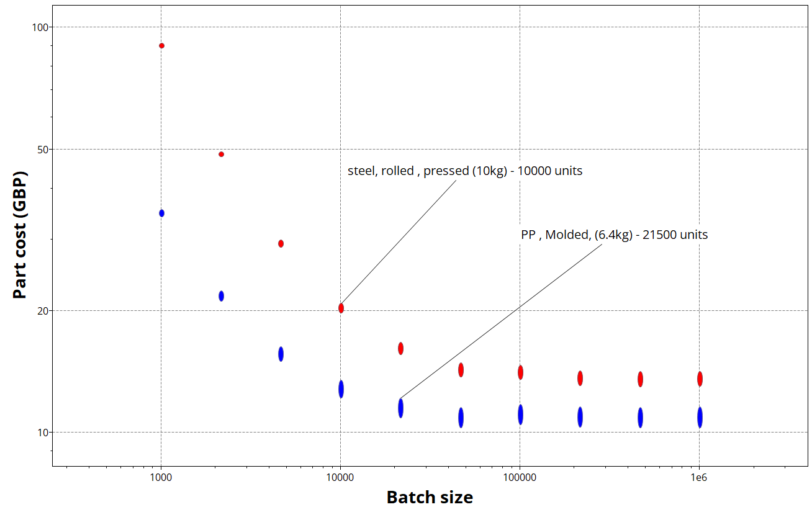Pick the red data point at batch size 100000
The image size is (812, 507).
tap(520, 372)
